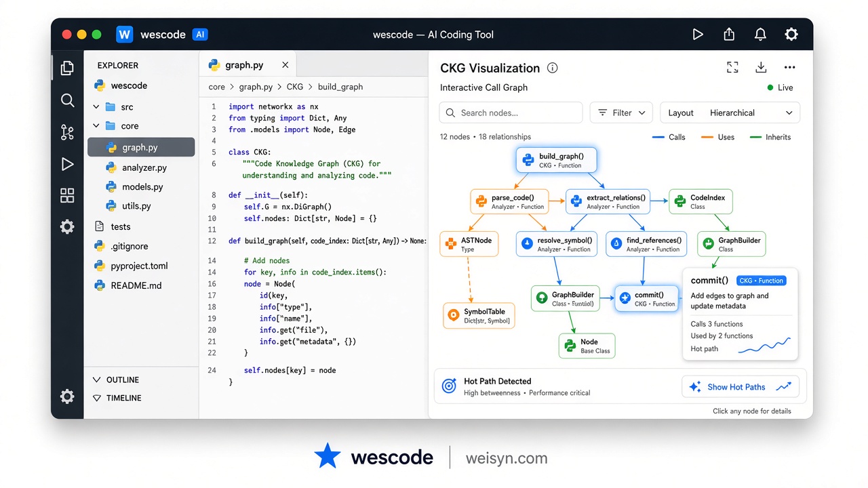Click the AI badge next to wescode
This screenshot has width=868, height=488.
199,35
